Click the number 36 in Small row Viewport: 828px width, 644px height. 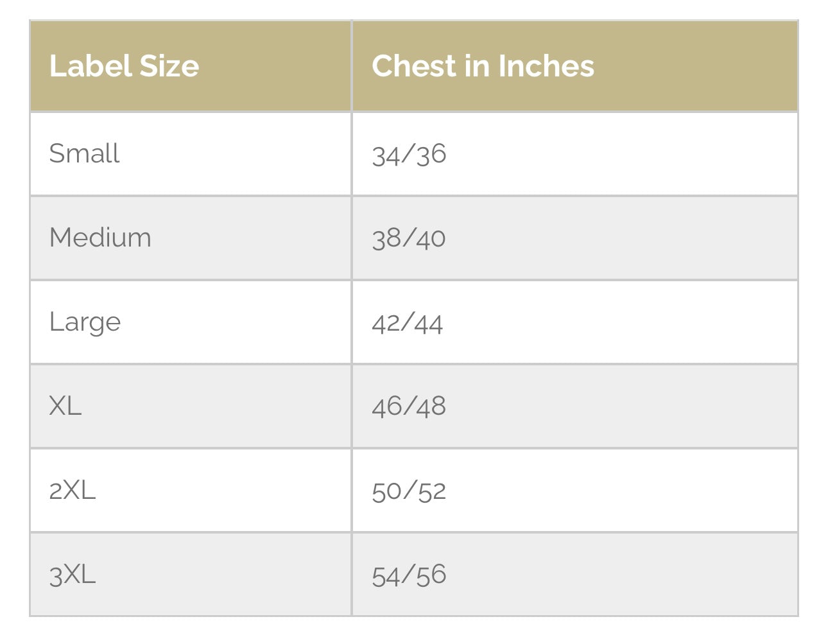tap(431, 154)
